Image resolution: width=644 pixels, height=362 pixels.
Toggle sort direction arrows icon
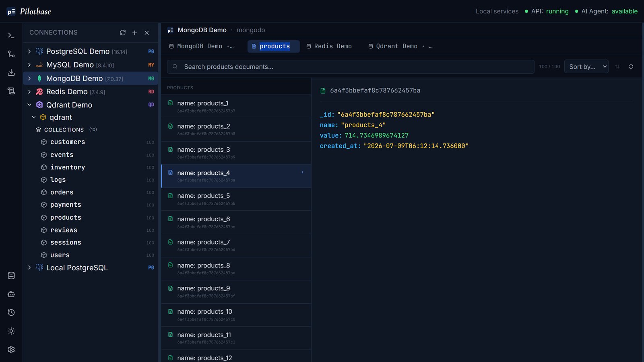point(617,67)
